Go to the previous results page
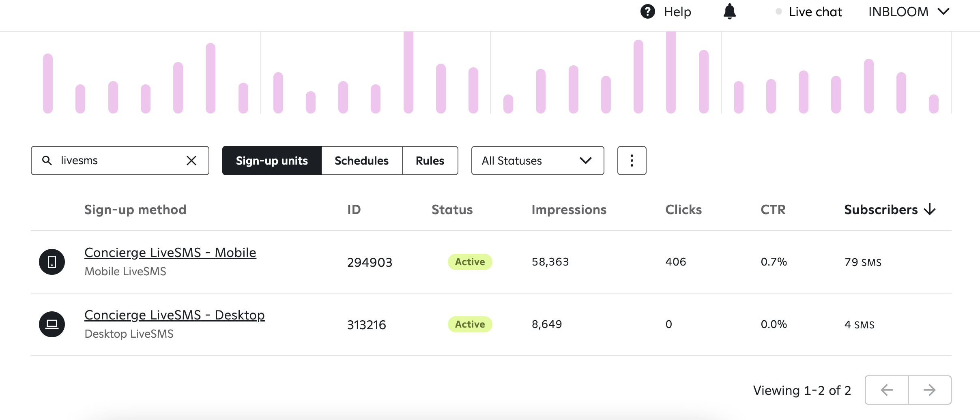The width and height of the screenshot is (980, 420). point(887,390)
